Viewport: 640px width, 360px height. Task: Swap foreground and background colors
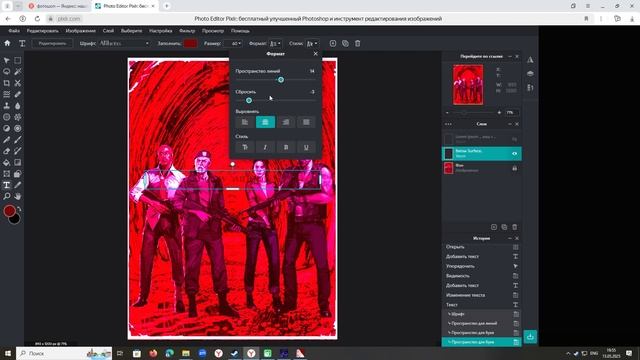[x=19, y=209]
